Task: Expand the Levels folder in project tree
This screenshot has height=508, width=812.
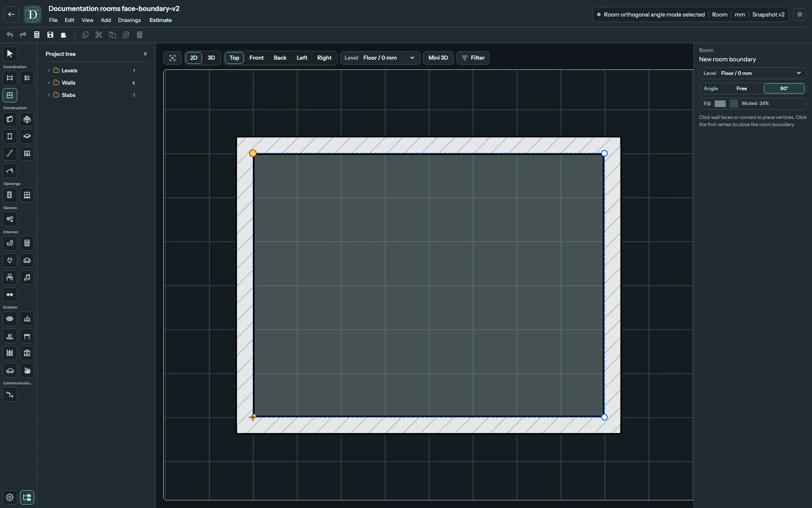Action: coord(49,71)
